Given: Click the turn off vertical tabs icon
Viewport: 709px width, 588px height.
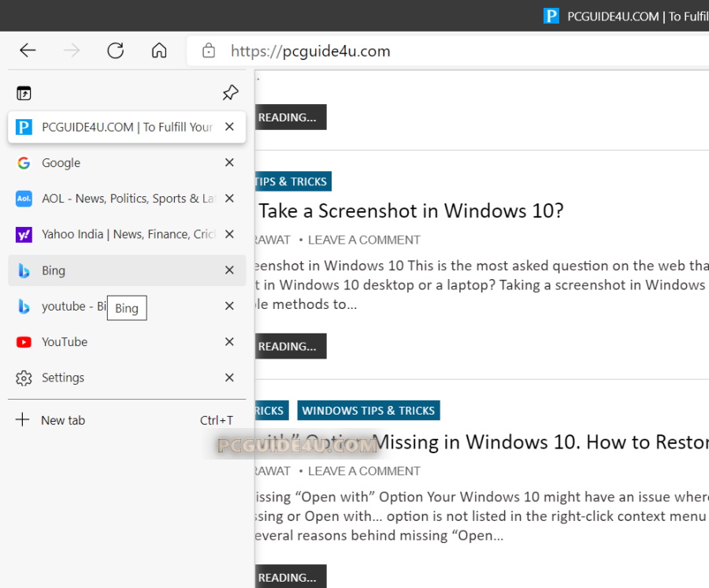Looking at the screenshot, I should pyautogui.click(x=24, y=93).
